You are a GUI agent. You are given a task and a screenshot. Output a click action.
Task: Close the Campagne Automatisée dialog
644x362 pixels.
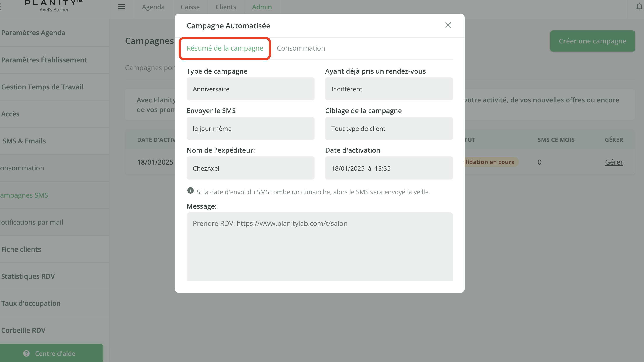(x=448, y=25)
